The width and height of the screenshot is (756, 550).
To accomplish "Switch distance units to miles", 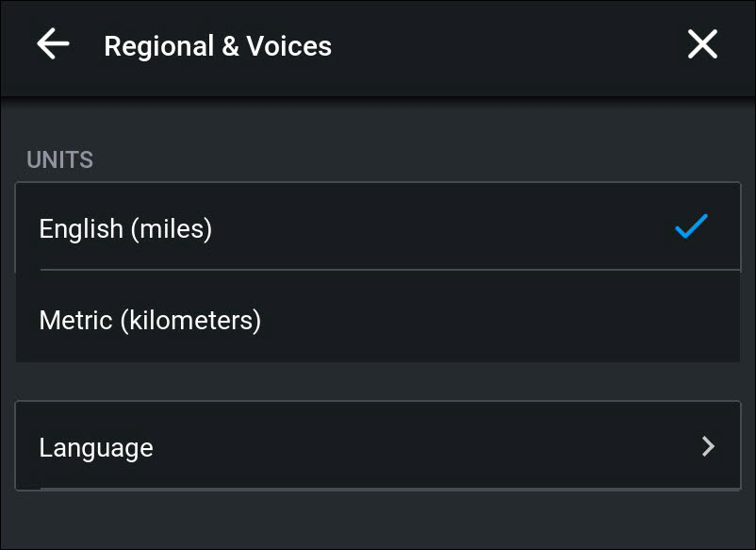I will 377,228.
